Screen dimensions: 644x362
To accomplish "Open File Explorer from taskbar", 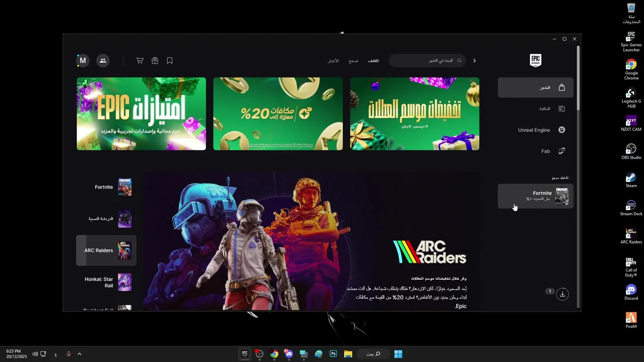I will pos(348,354).
